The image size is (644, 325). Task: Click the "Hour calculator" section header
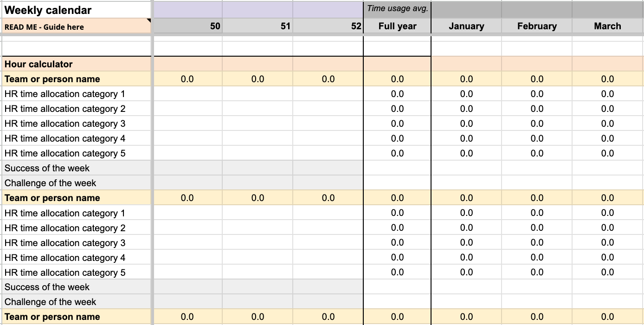coord(76,64)
